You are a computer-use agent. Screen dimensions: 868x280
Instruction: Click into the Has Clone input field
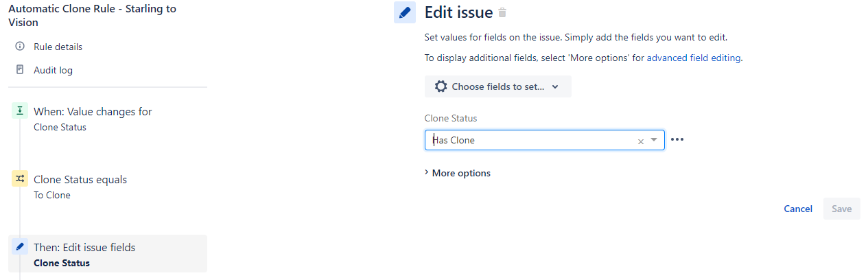coord(532,140)
